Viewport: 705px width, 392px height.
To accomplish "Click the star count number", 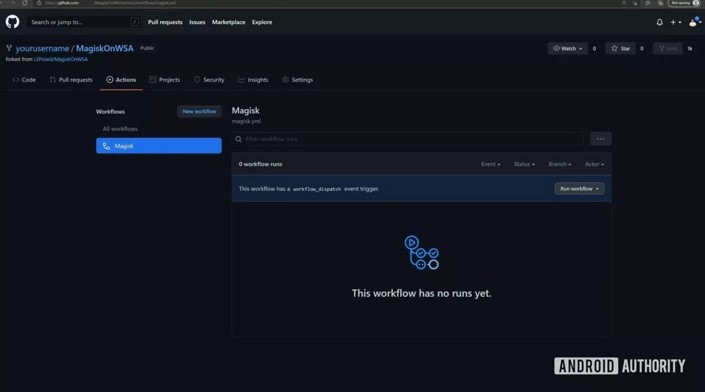I will click(x=642, y=49).
